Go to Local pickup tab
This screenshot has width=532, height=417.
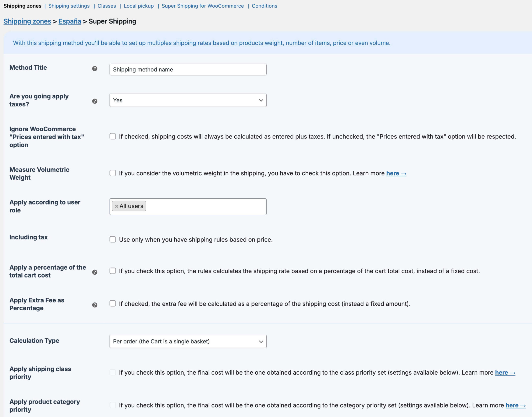click(x=139, y=6)
